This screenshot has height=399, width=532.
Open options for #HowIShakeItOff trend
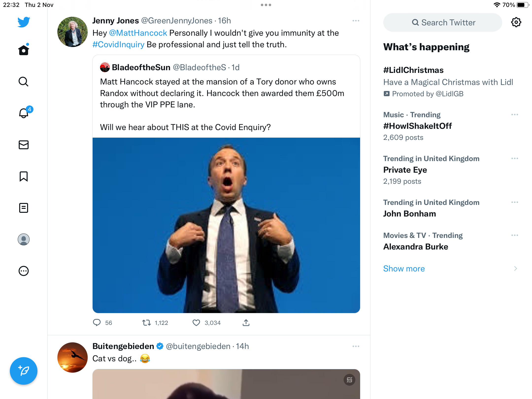click(x=515, y=115)
